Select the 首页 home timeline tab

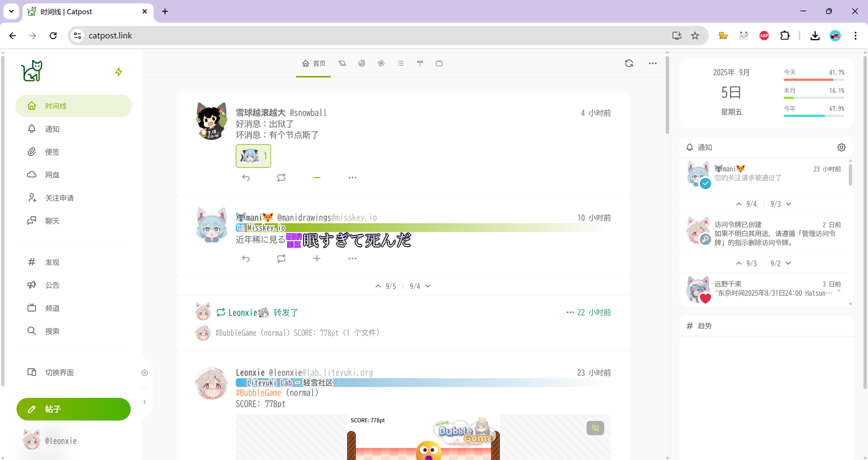coord(313,63)
